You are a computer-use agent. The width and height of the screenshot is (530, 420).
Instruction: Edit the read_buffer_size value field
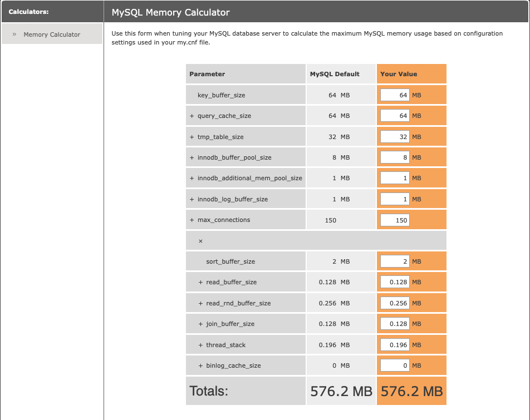(395, 282)
